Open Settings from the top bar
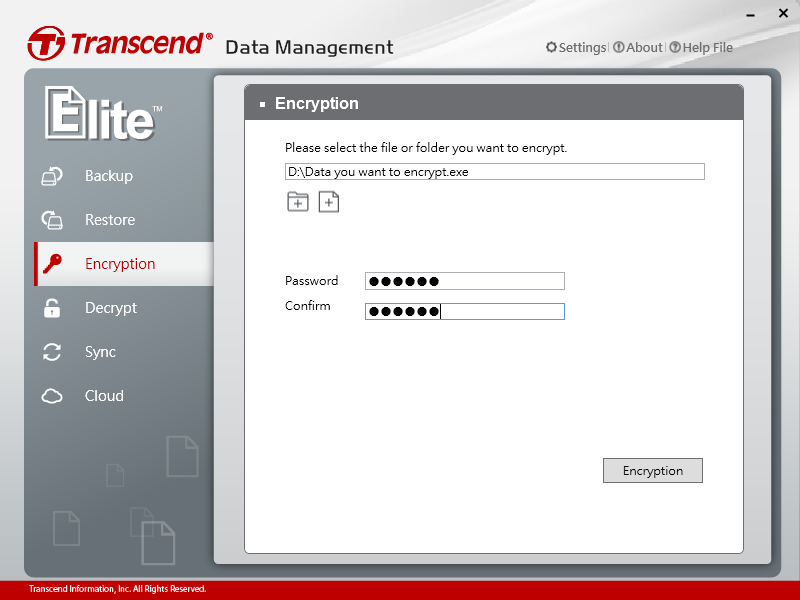 click(576, 47)
